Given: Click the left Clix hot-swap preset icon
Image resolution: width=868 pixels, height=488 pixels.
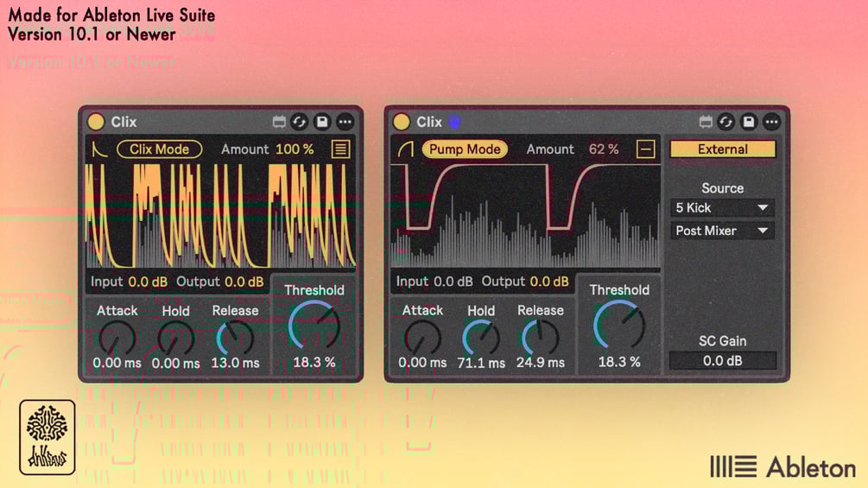Looking at the screenshot, I should tap(300, 122).
